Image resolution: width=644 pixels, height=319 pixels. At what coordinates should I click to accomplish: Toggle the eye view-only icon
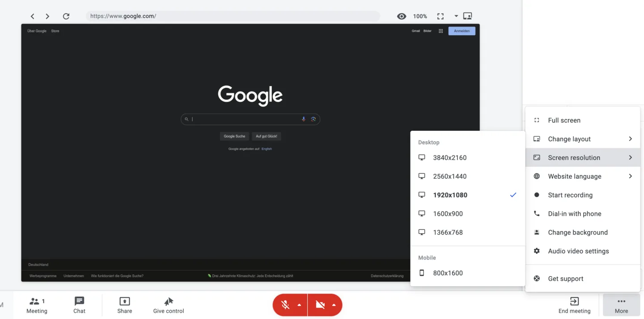pos(402,16)
